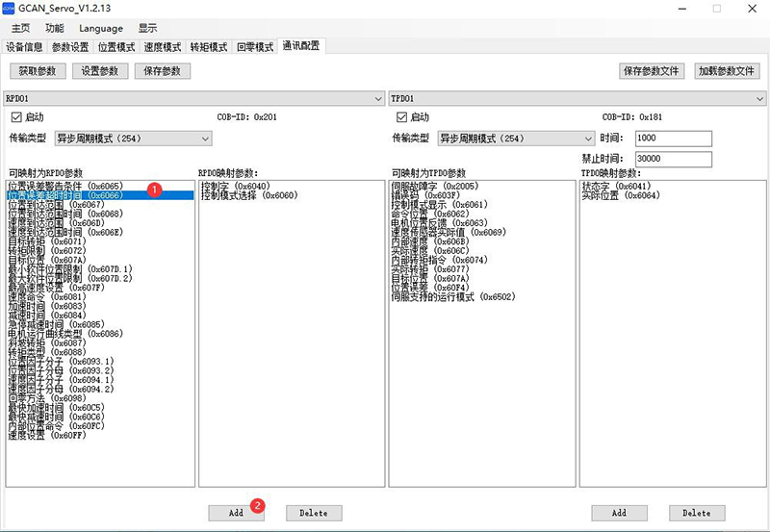Screen dimensions: 770x532
Task: Switch to the 回零模式 tab
Action: [254, 46]
